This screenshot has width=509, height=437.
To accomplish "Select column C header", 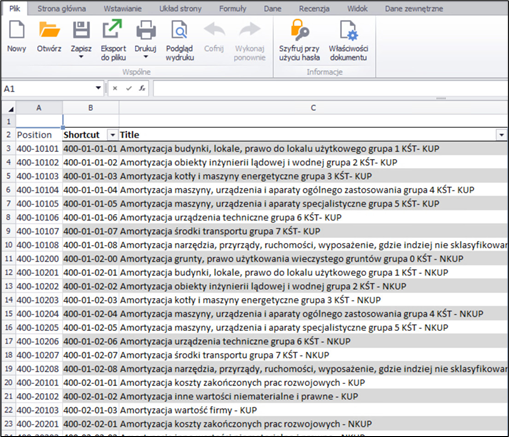I will click(x=313, y=108).
